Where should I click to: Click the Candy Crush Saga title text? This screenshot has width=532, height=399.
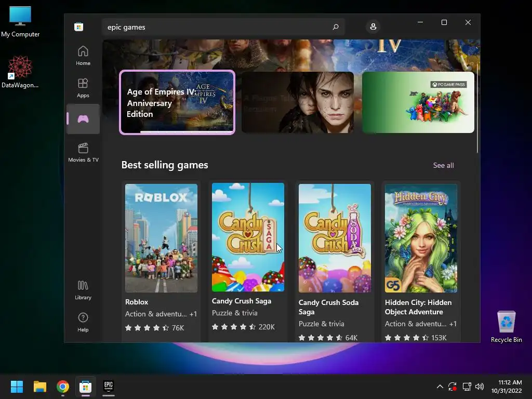click(242, 301)
